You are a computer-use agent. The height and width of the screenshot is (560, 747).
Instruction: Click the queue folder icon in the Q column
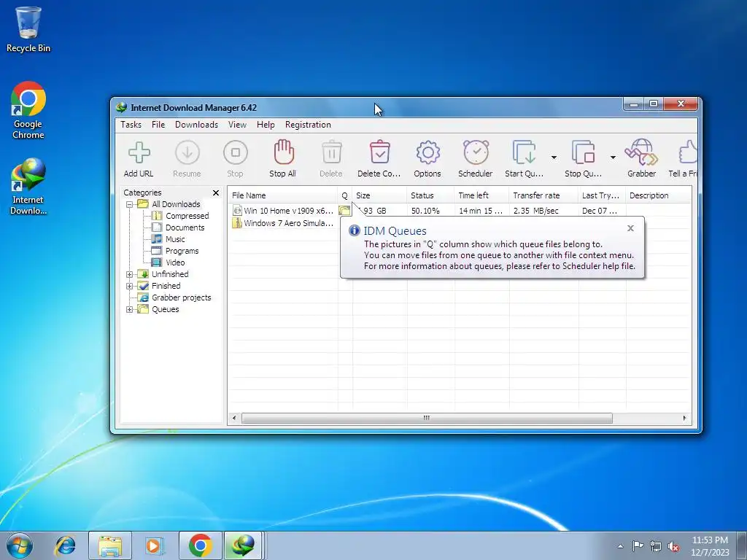point(344,210)
